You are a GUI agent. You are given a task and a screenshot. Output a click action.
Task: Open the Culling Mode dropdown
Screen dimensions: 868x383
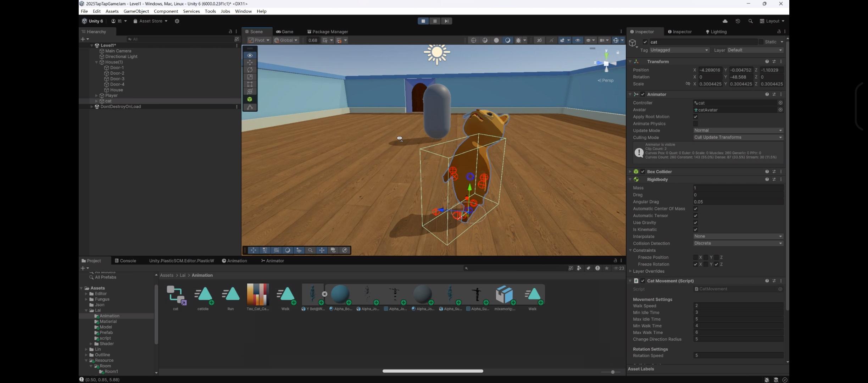tap(738, 137)
